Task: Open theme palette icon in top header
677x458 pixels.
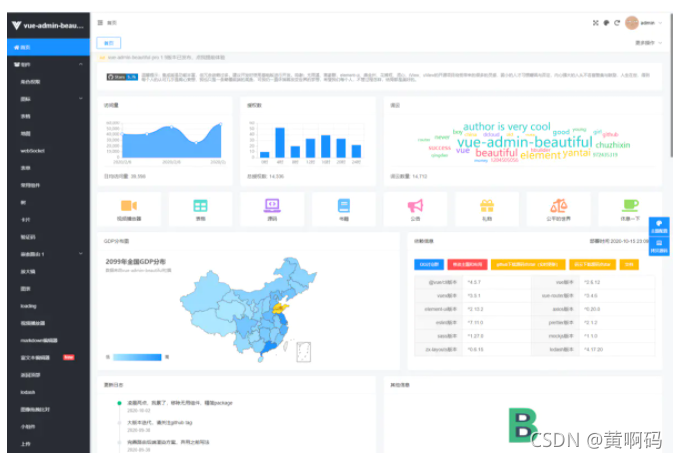Action: pos(606,23)
